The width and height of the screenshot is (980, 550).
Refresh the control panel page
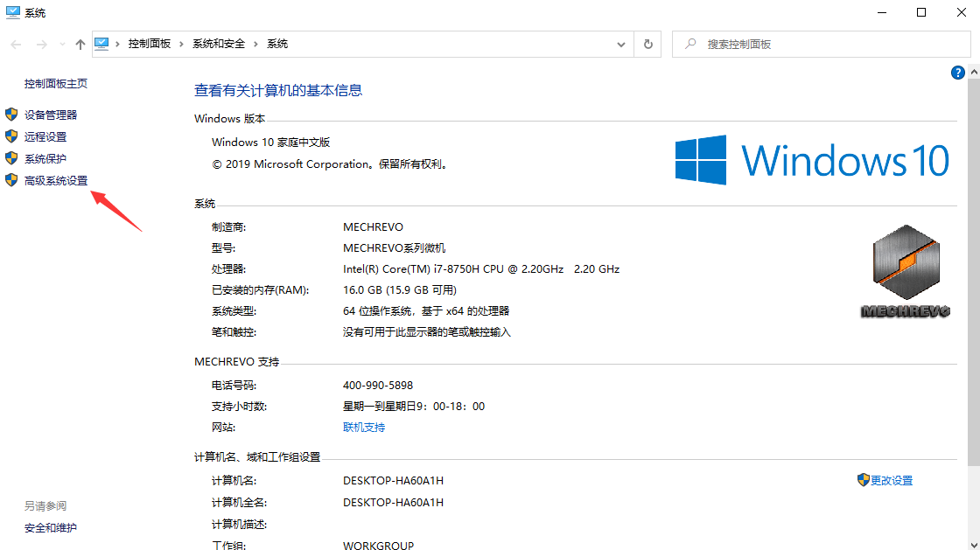pos(648,45)
